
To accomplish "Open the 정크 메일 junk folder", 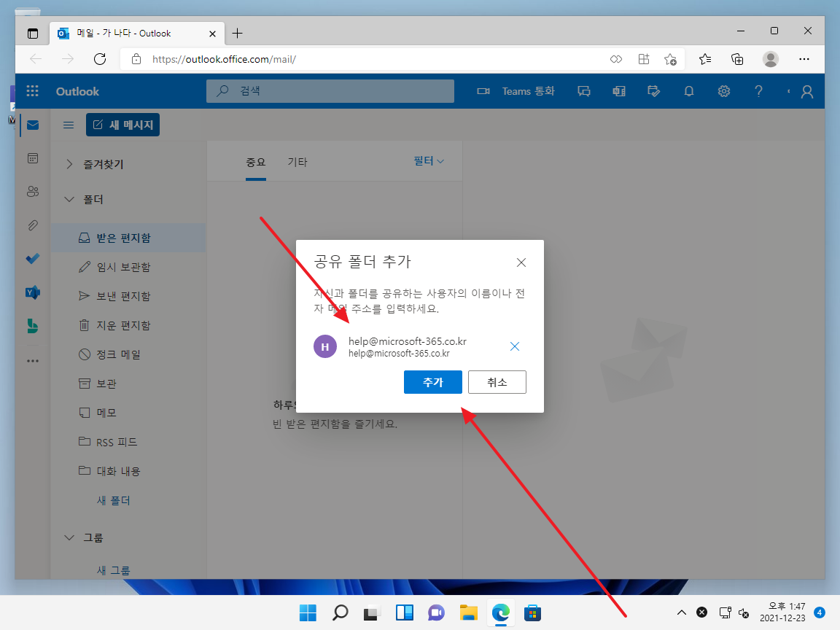I will (x=128, y=354).
